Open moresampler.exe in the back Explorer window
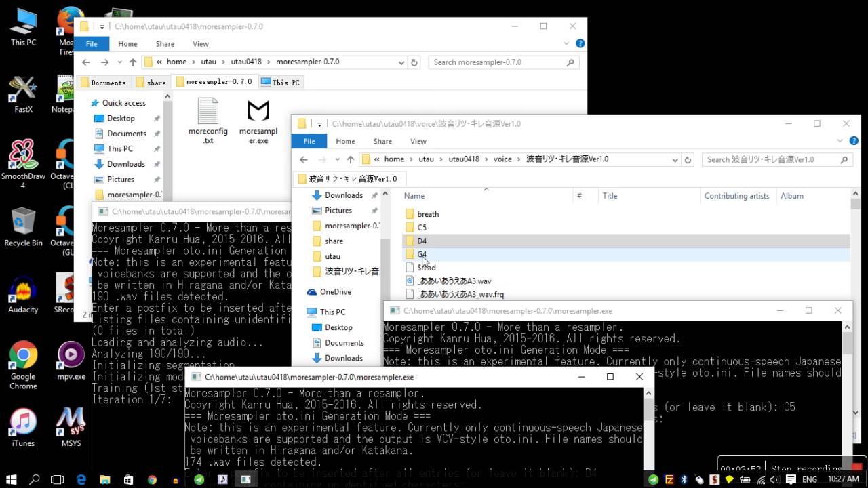This screenshot has width=868, height=488. click(258, 122)
